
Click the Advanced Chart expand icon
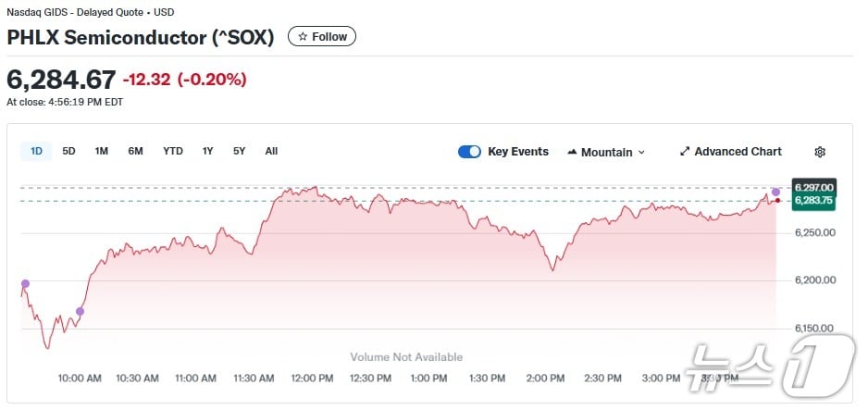pyautogui.click(x=685, y=152)
